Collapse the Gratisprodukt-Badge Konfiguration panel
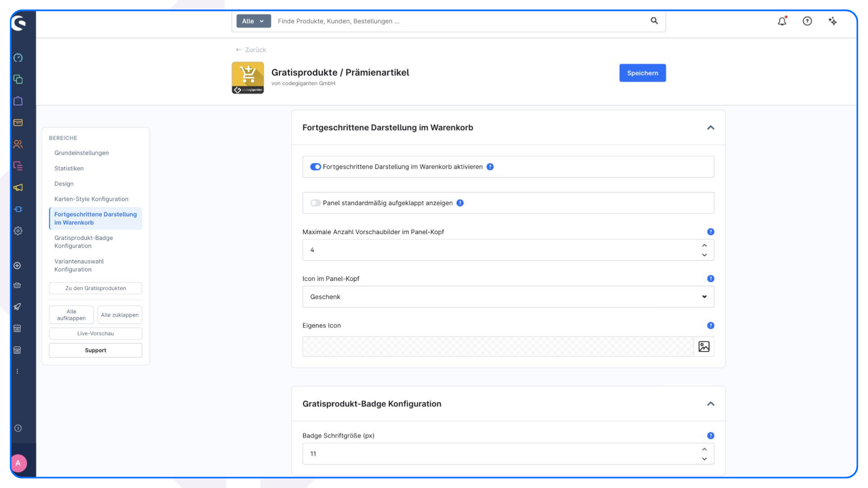 coord(711,404)
